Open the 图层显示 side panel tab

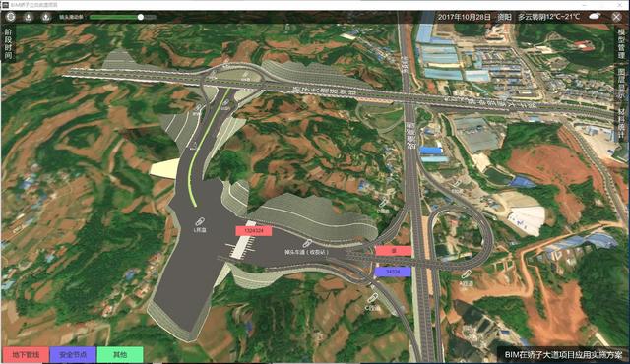click(x=621, y=84)
